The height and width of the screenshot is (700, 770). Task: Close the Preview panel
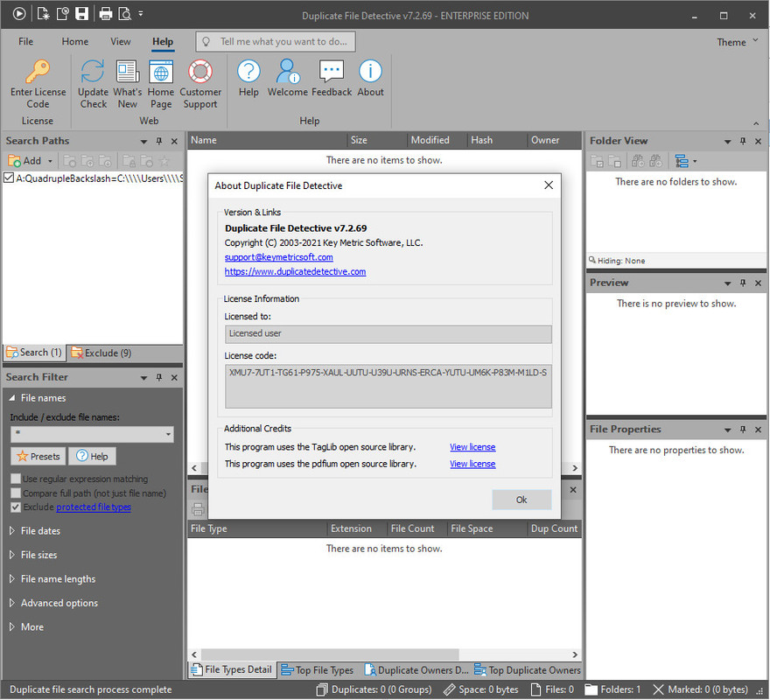coord(759,283)
